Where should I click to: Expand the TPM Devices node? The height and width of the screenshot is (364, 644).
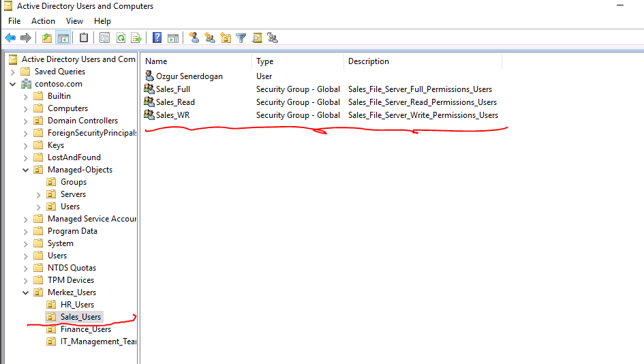[x=25, y=281]
